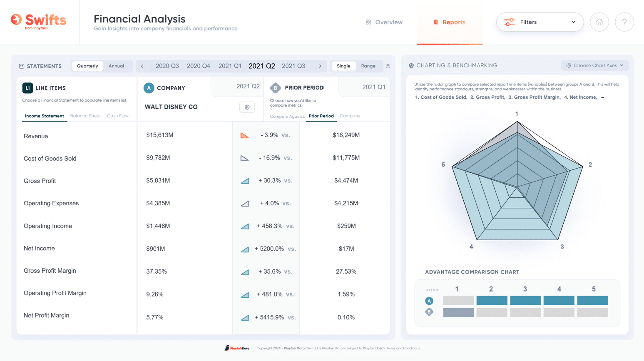Image resolution: width=644 pixels, height=361 pixels.
Task: Click the Operating Income trend icon
Action: coord(245,226)
